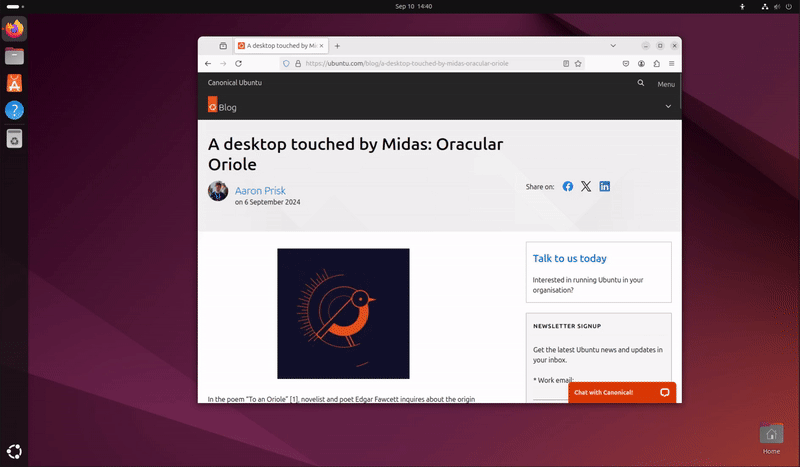Click the 'NEWSLETTER SIGNUP' heading
The image size is (800, 467).
[x=567, y=326]
